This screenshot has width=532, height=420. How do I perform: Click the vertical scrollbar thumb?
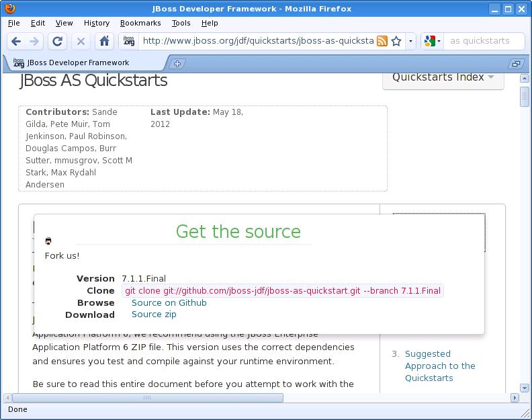pos(524,97)
